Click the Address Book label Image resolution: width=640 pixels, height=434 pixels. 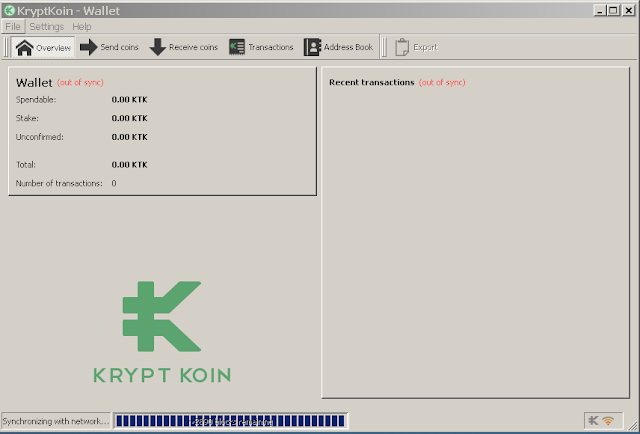click(x=348, y=47)
